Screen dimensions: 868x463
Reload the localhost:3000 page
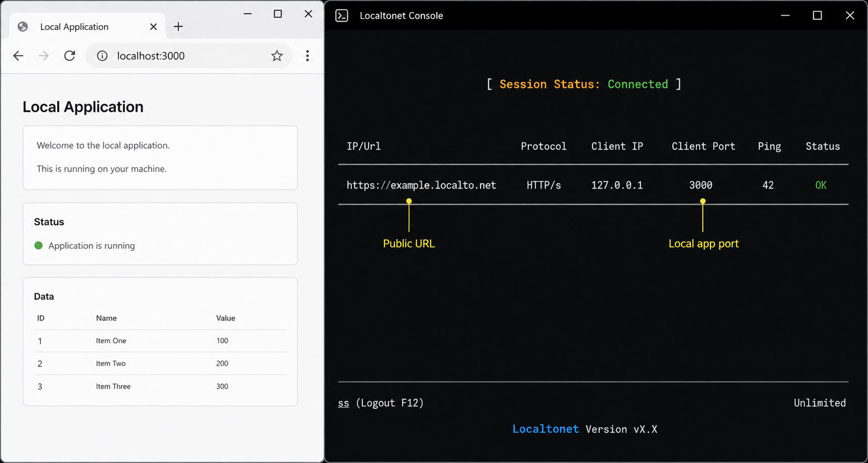pos(70,56)
